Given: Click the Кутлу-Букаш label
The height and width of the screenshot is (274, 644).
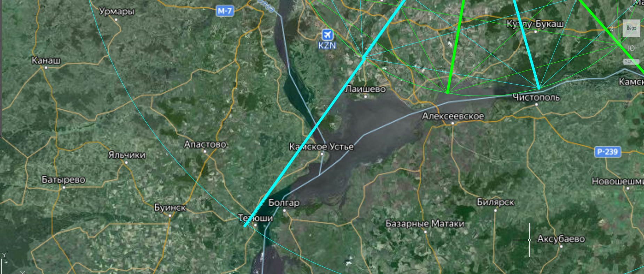Looking at the screenshot, I should [x=535, y=24].
